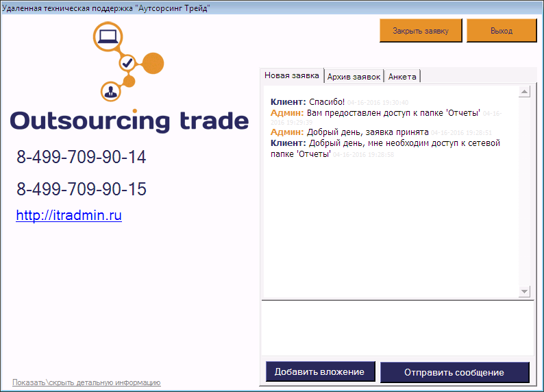Click into the message input field
This screenshot has height=392, width=544.
pos(397,328)
